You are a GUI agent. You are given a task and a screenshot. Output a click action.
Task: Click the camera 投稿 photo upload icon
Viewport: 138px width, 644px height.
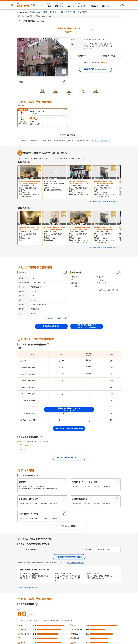tap(64, 72)
